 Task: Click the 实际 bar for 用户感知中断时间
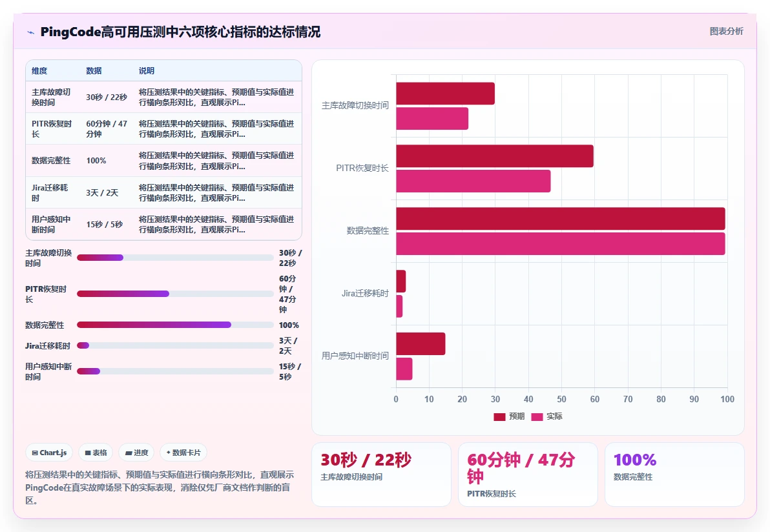click(x=404, y=369)
